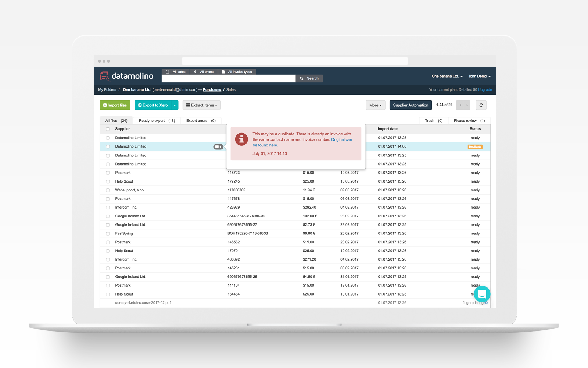Sort by the Import date column header
588x368 pixels.
[387, 129]
